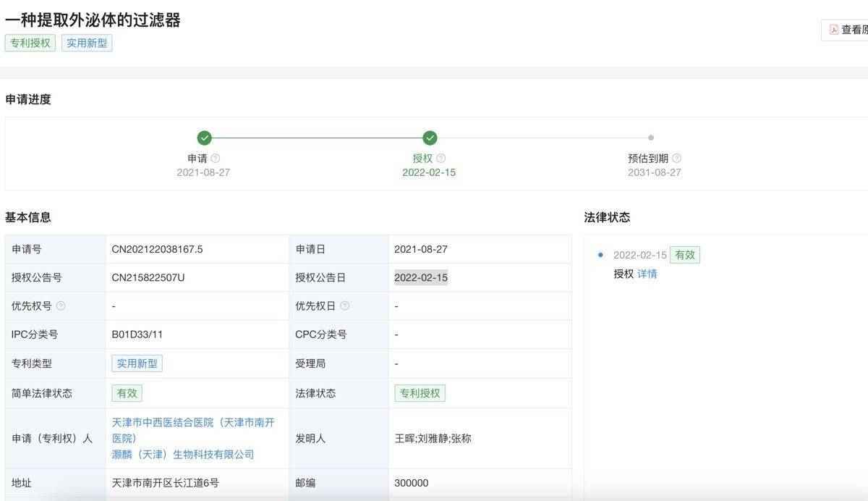Image resolution: width=868 pixels, height=501 pixels.
Task: Click the highlighted date 2022-02-15 in table
Action: pyautogui.click(x=420, y=277)
